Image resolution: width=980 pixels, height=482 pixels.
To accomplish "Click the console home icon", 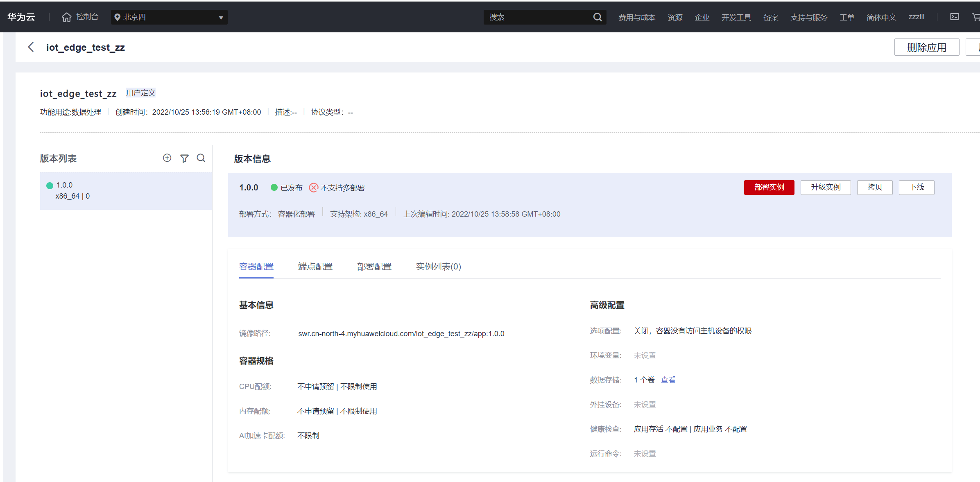I will point(66,17).
